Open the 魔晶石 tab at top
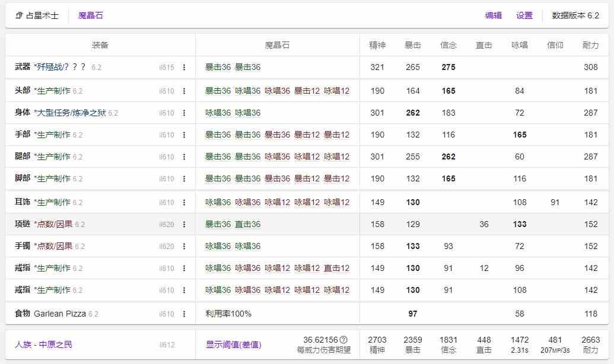The height and width of the screenshot is (364, 614). (90, 15)
